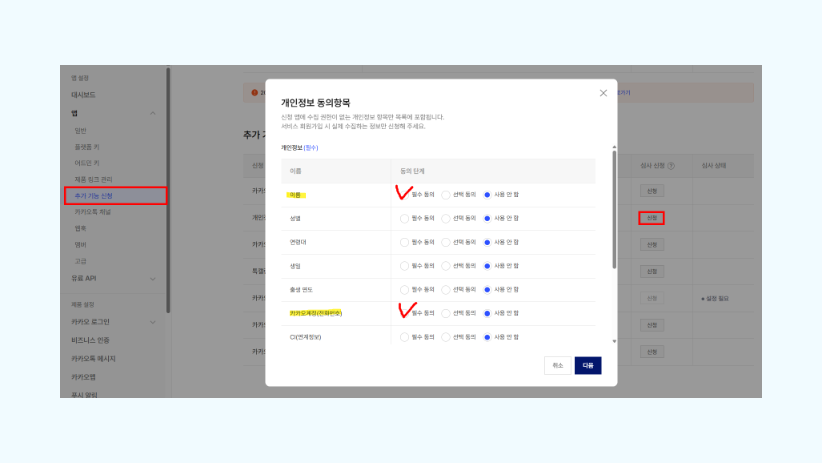Expand the 카카오 로그인 sidebar section

point(152,322)
